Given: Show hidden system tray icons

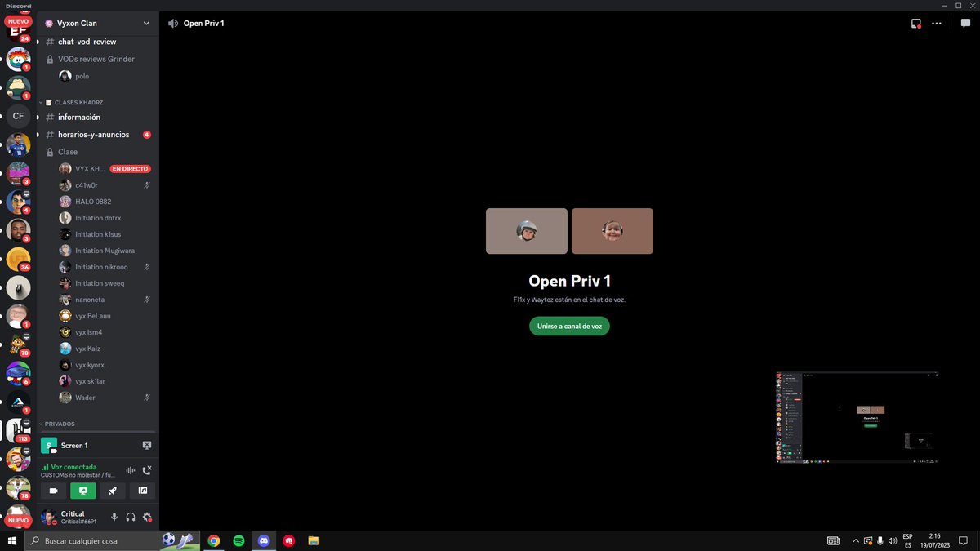Looking at the screenshot, I should pos(855,540).
